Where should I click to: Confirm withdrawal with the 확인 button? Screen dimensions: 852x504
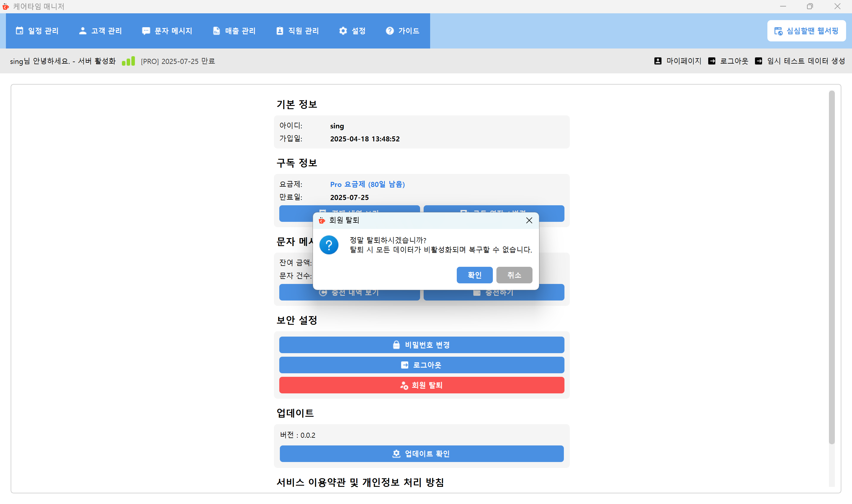[x=475, y=275]
